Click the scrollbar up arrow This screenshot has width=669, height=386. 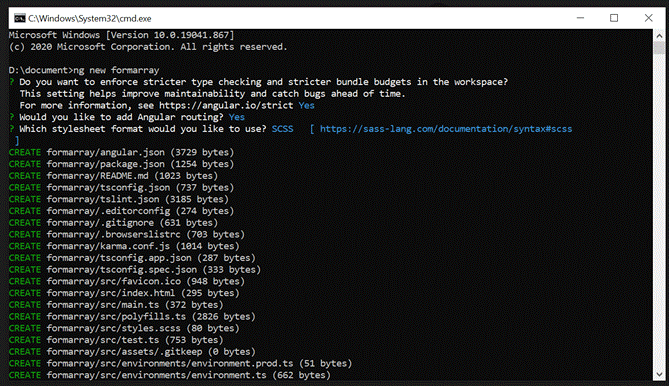pyautogui.click(x=659, y=36)
